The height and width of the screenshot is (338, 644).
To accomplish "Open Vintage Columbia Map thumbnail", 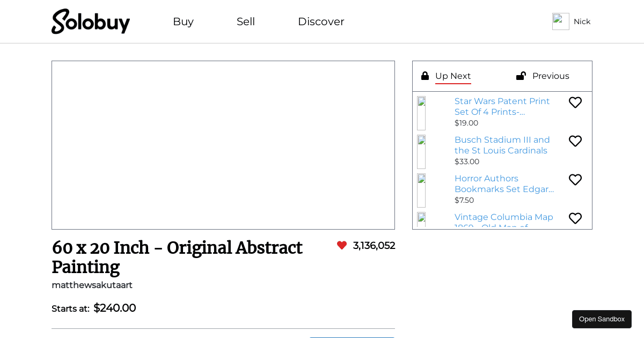I will tap(421, 221).
